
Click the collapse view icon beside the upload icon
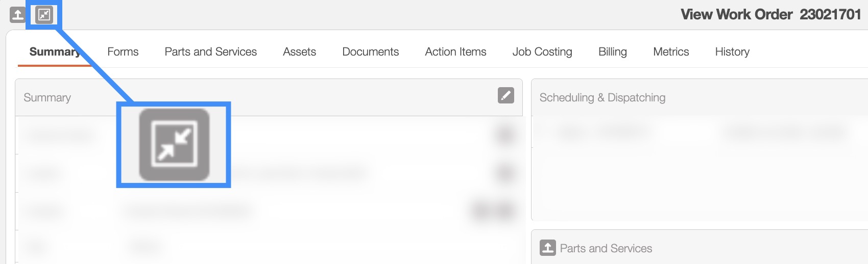click(44, 15)
